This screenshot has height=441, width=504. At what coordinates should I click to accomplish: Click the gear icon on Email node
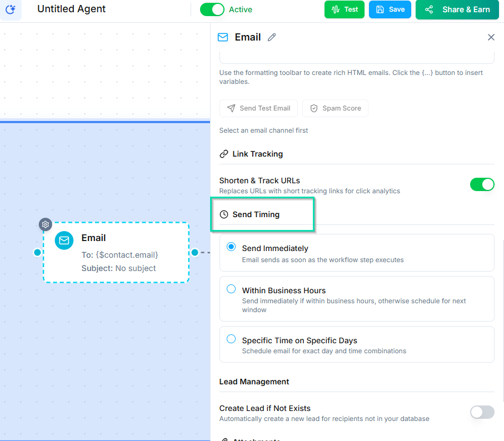[x=46, y=224]
